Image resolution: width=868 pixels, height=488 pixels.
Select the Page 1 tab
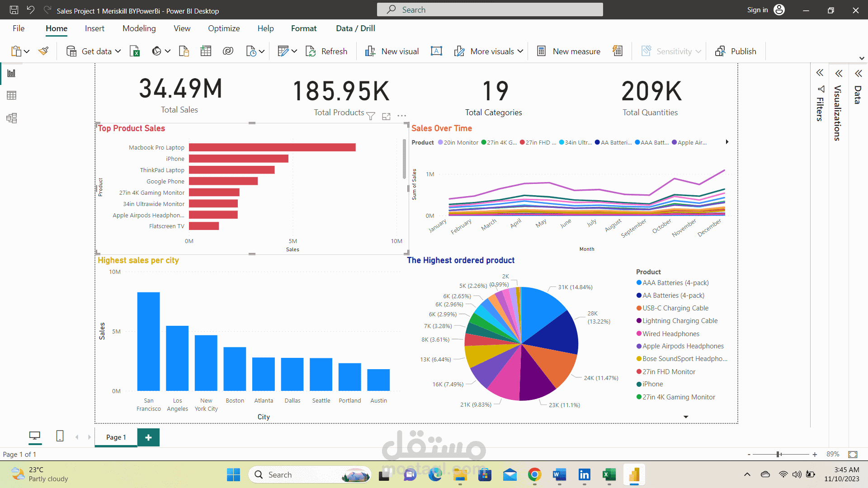click(x=116, y=437)
